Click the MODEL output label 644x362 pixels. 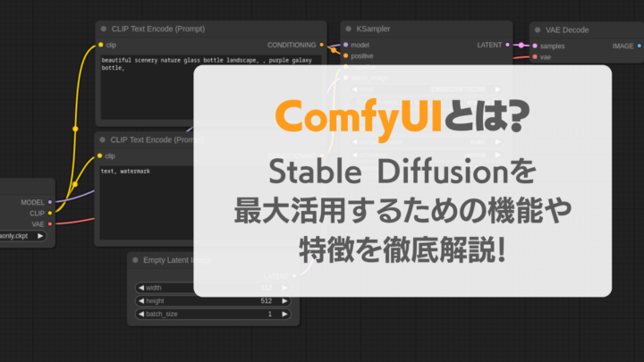(x=32, y=202)
